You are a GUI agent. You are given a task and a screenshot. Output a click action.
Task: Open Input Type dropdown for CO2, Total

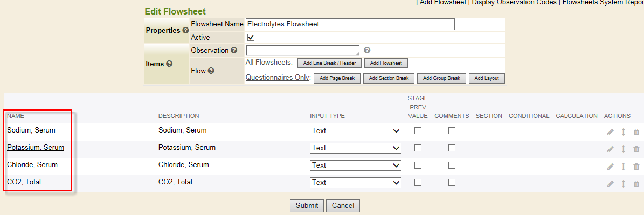tap(355, 183)
